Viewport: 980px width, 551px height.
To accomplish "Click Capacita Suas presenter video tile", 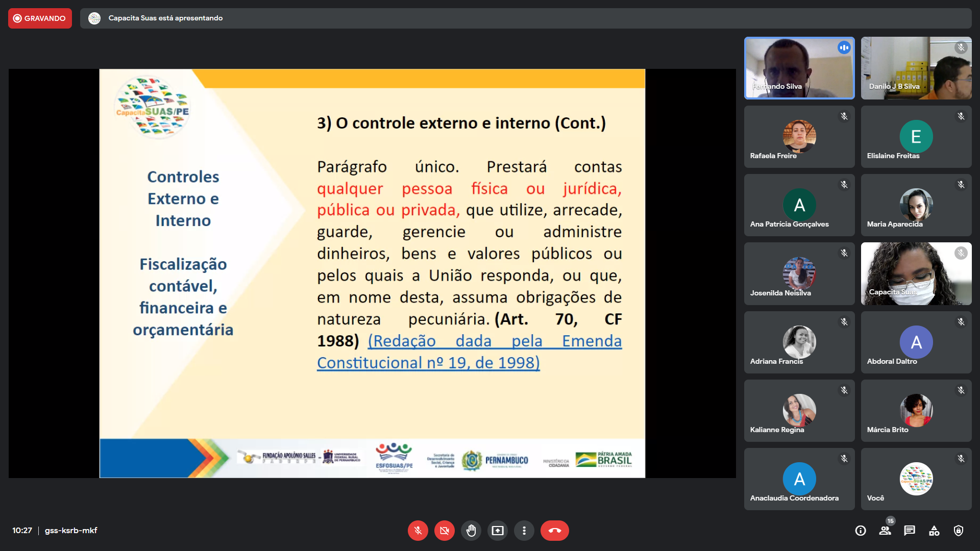I will 916,274.
